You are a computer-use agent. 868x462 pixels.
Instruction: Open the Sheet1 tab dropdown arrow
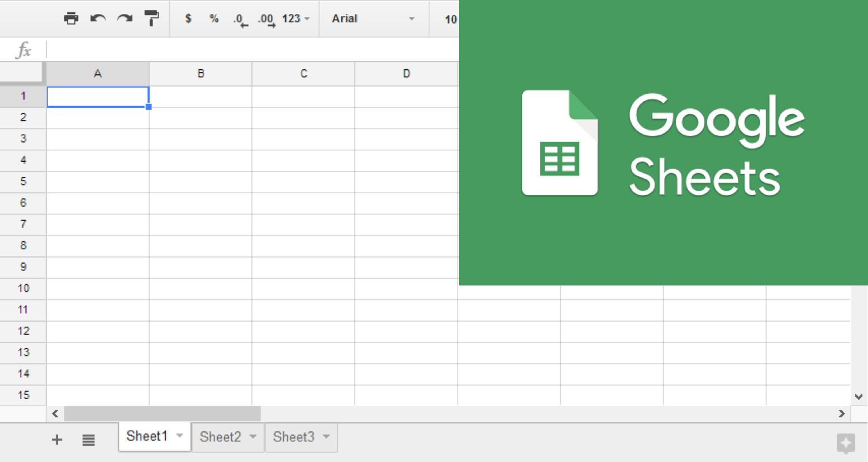[180, 436]
